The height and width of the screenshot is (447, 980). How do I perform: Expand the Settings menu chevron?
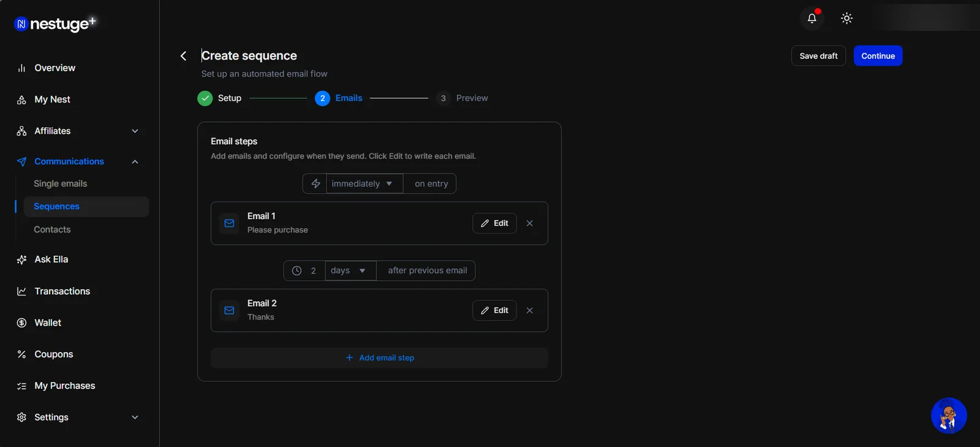135,417
